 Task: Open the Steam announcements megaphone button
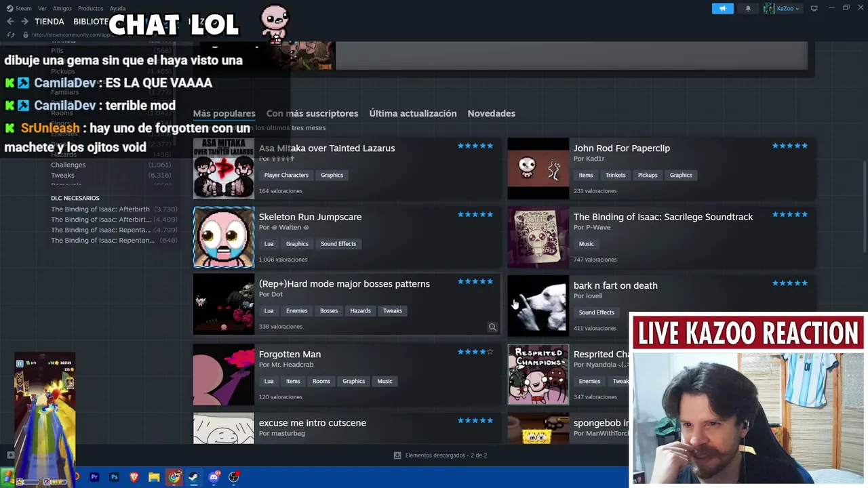click(723, 8)
